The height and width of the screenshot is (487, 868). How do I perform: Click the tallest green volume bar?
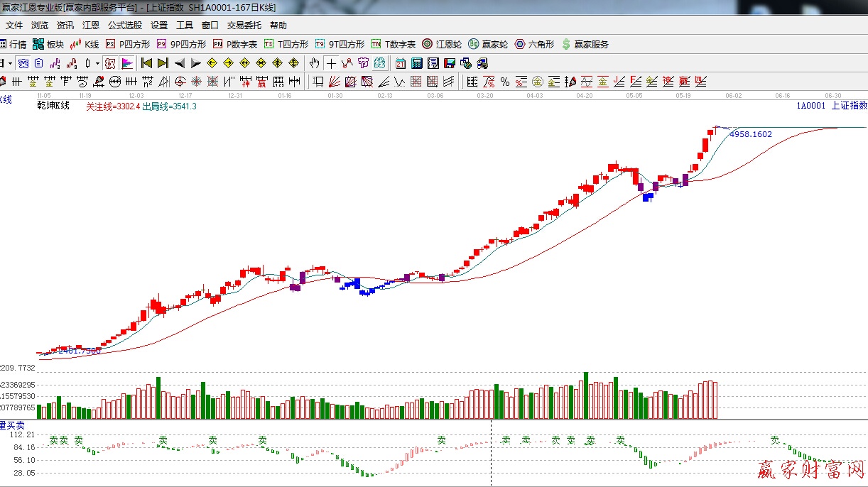[x=586, y=395]
